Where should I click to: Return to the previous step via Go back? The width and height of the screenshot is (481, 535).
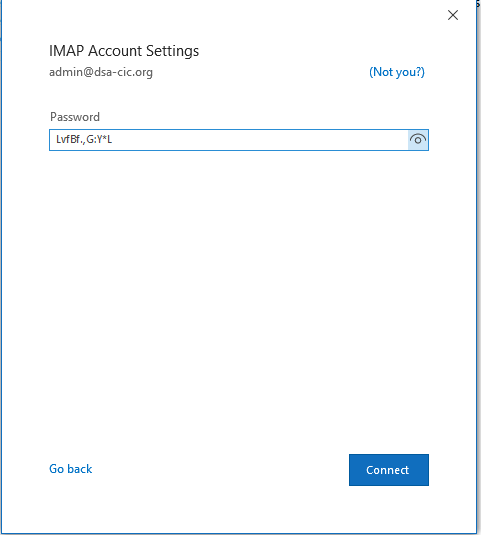(71, 469)
